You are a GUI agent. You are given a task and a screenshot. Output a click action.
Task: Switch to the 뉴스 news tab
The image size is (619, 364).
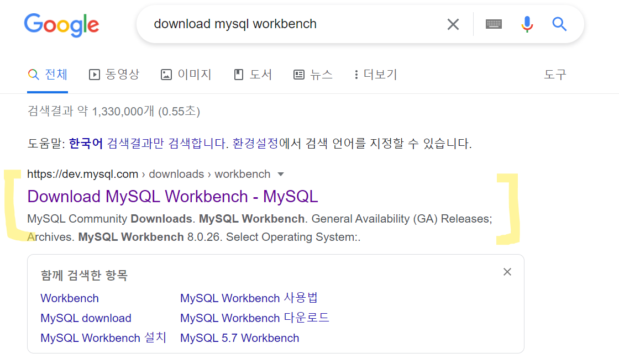click(313, 75)
